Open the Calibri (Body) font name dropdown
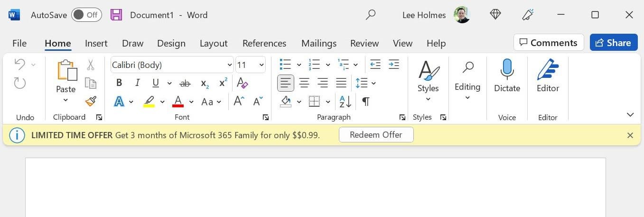Viewport: 644px width, 217px height. 230,65
